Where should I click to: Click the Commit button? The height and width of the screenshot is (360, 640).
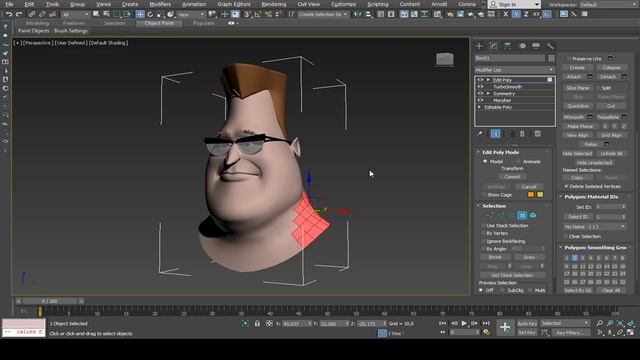[x=512, y=177]
